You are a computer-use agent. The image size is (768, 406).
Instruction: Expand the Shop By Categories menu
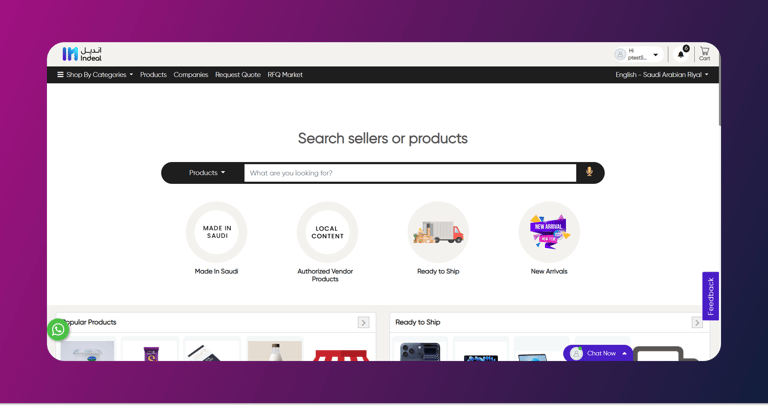(x=95, y=75)
